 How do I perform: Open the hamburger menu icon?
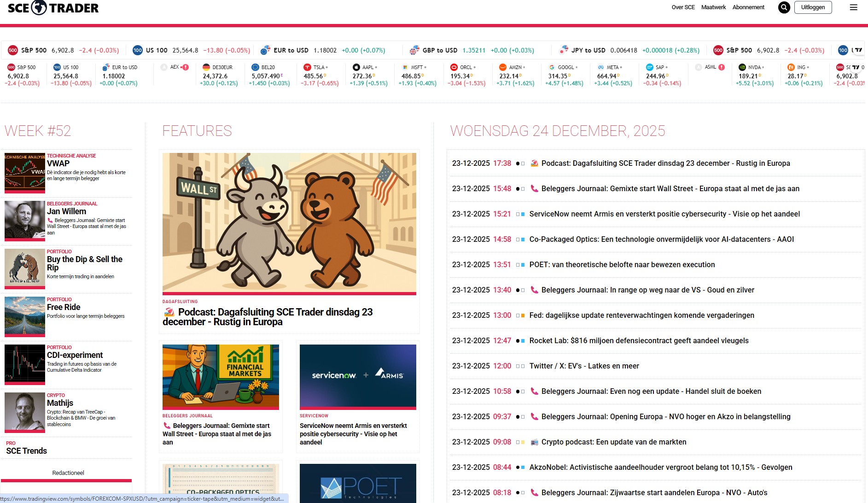tap(853, 7)
